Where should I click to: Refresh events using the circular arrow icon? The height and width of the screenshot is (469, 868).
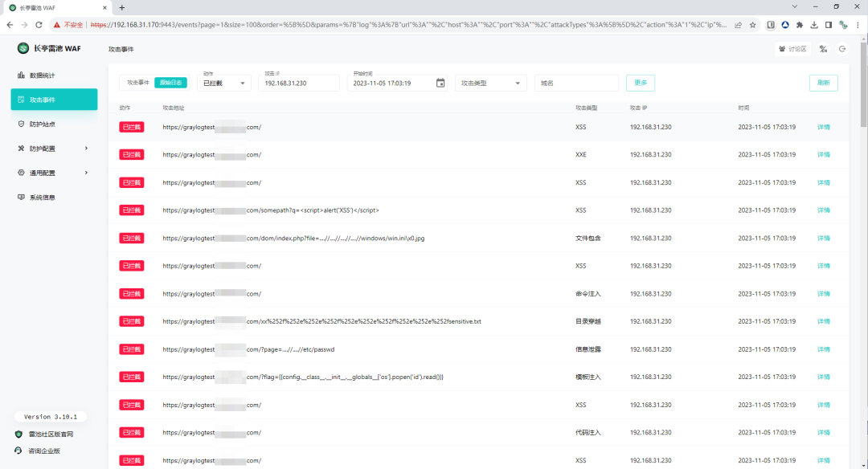click(823, 83)
